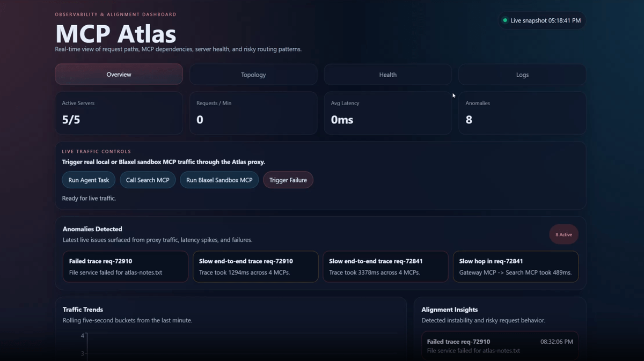The width and height of the screenshot is (644, 361).
Task: Open the Slow end-to-end trace req-72910 card
Action: click(255, 267)
